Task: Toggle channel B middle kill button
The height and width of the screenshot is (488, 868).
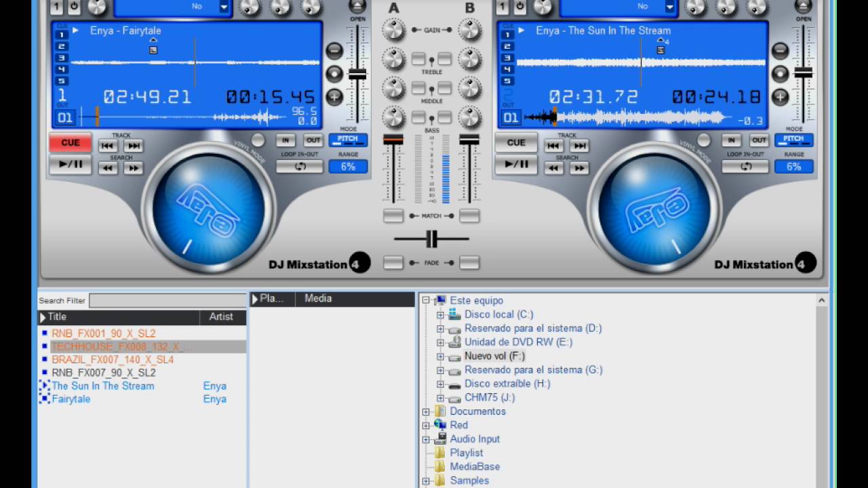Action: click(x=445, y=88)
